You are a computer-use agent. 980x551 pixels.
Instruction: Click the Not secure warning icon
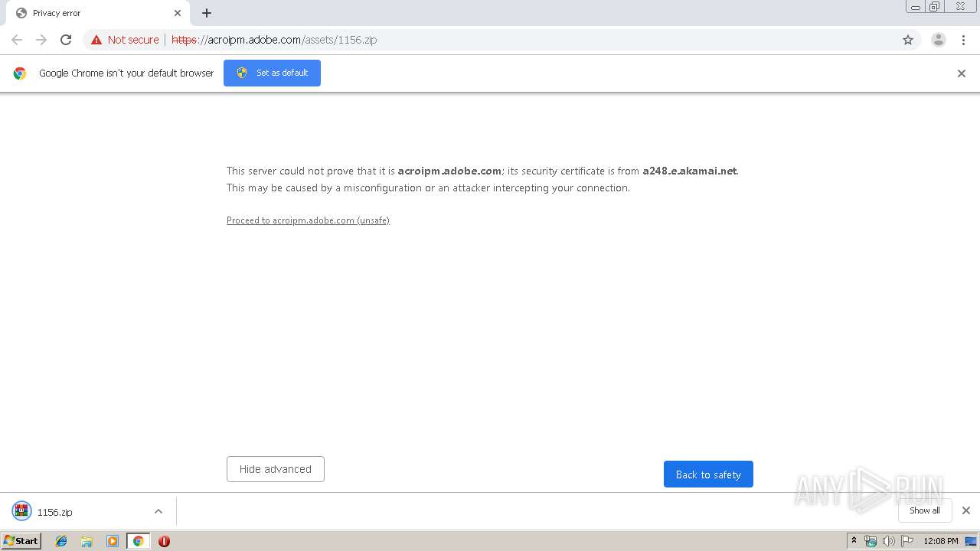pyautogui.click(x=96, y=40)
